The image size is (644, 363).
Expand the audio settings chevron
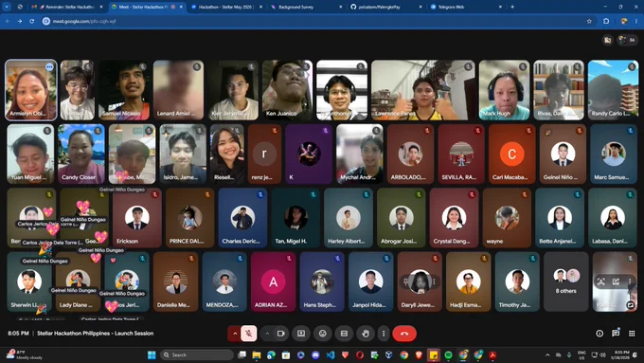pyautogui.click(x=235, y=334)
